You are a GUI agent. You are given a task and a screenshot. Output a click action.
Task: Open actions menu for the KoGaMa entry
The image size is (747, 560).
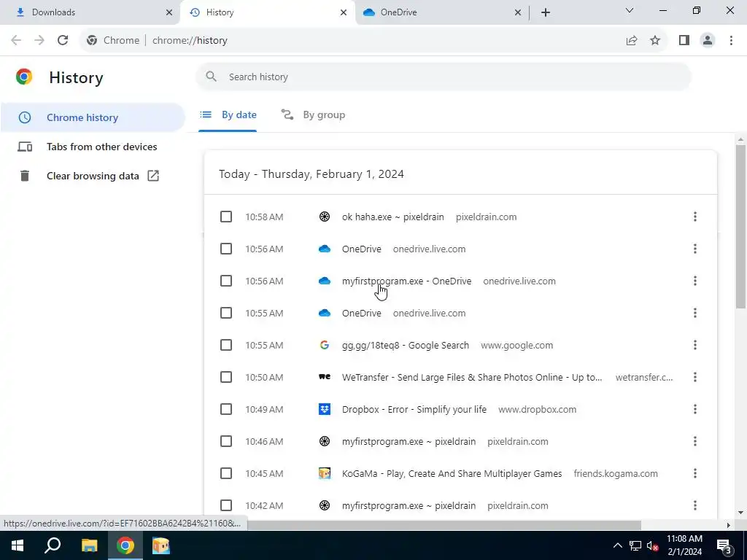[x=695, y=473]
